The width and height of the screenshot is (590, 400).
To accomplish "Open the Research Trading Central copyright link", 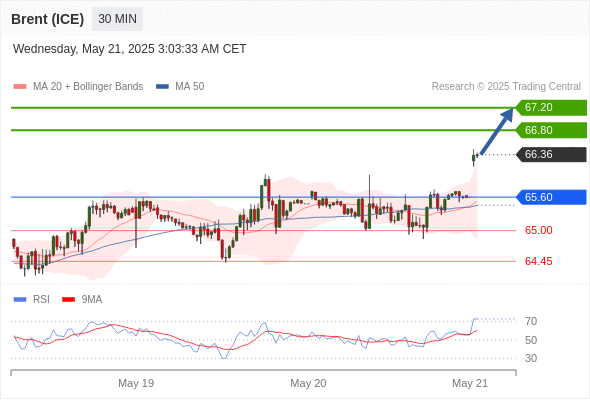I will [506, 87].
